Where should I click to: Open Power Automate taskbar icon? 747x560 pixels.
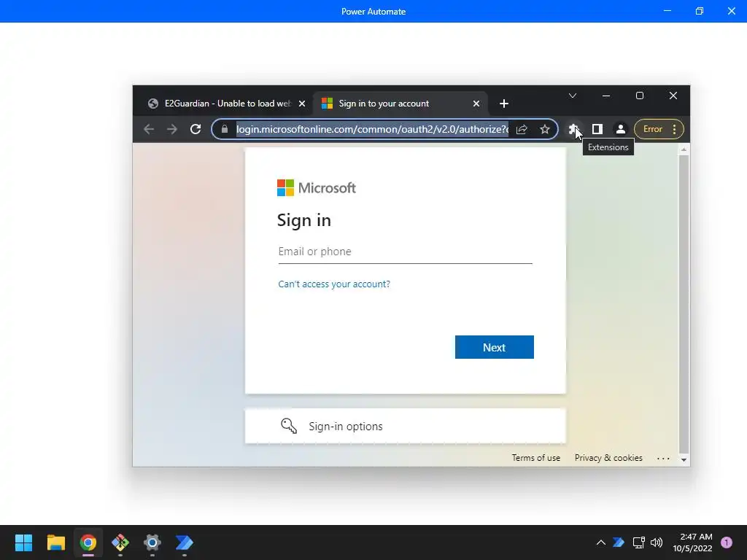click(x=185, y=542)
